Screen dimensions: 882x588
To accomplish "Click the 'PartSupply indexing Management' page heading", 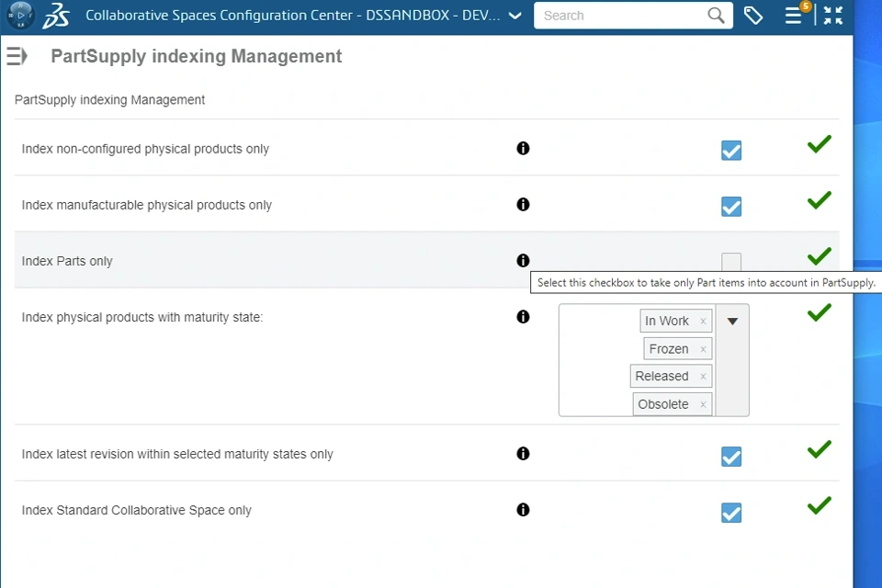I will click(197, 56).
